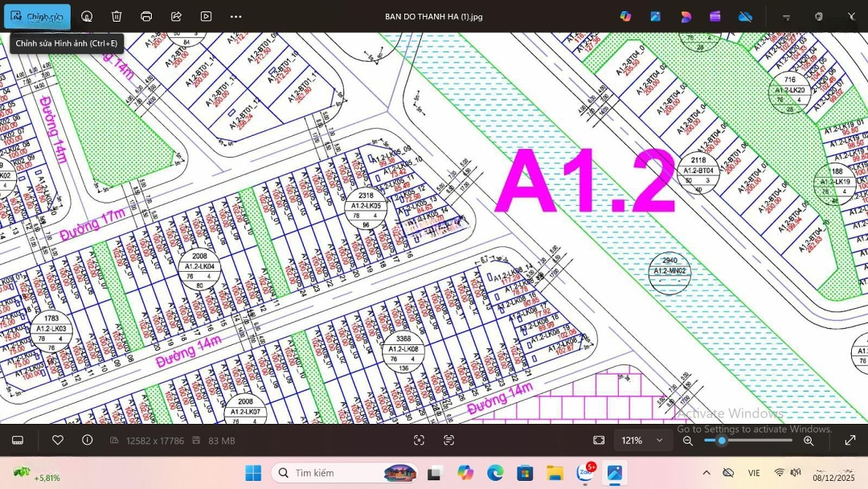
Task: Open Clipchamp icon in title bar
Action: [715, 16]
